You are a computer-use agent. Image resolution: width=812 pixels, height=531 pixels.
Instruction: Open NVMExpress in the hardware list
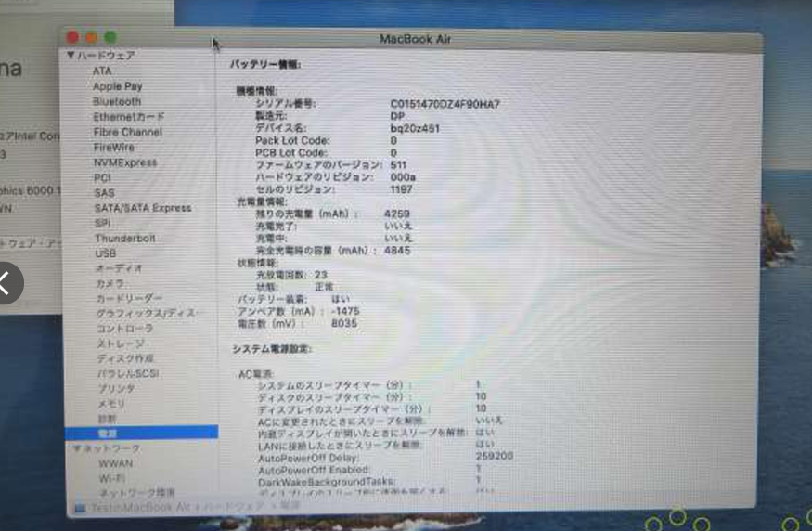125,162
